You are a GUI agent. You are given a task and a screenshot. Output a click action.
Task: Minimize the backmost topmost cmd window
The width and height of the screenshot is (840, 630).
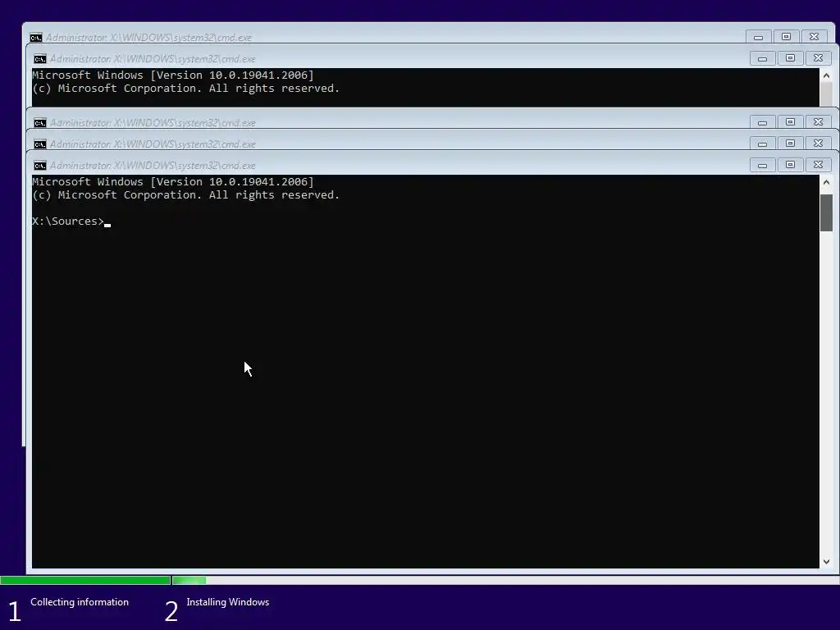coord(758,37)
